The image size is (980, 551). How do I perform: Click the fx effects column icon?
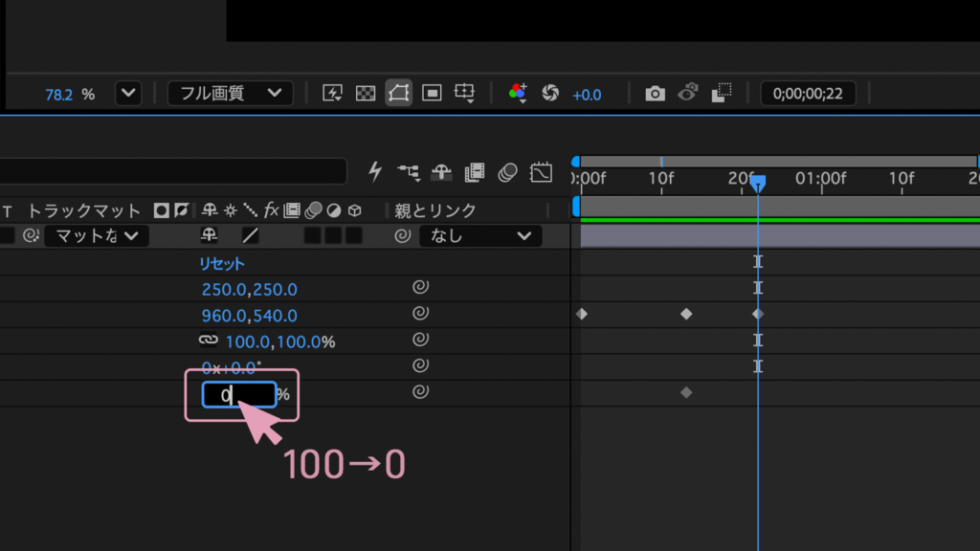click(x=271, y=210)
